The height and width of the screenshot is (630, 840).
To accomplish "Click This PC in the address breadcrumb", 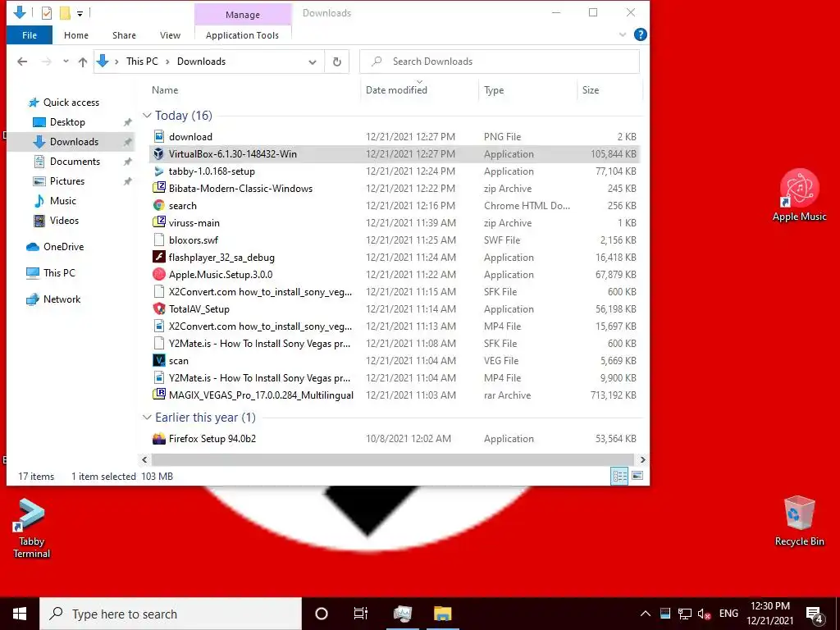I will click(142, 62).
